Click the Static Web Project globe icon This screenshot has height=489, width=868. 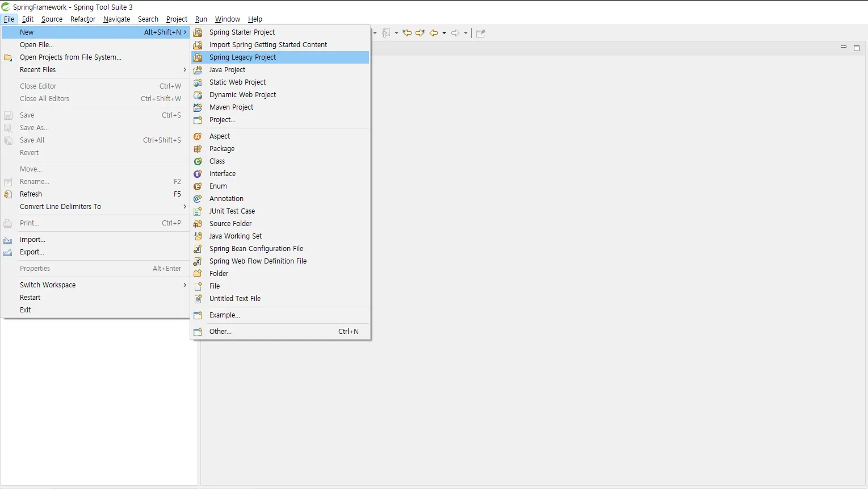(198, 82)
